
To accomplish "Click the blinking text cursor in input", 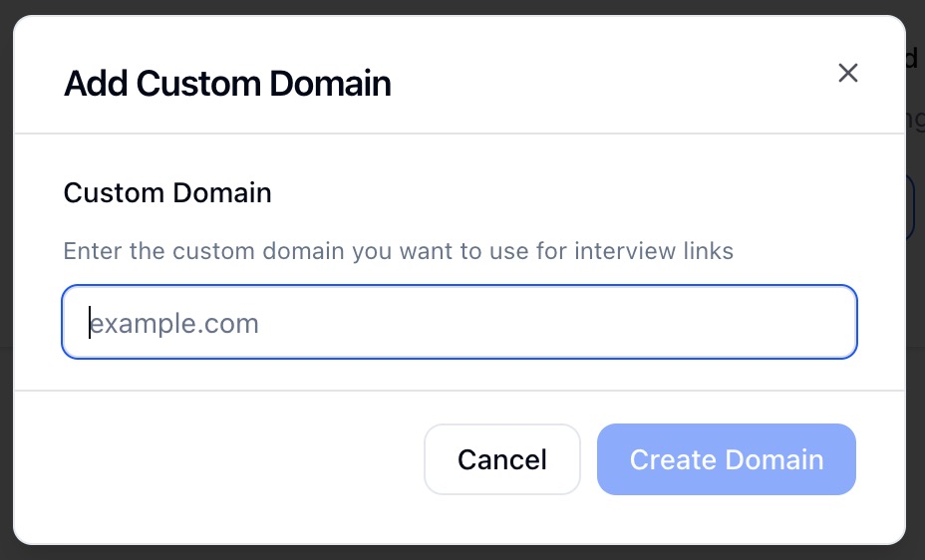I will click(x=89, y=322).
